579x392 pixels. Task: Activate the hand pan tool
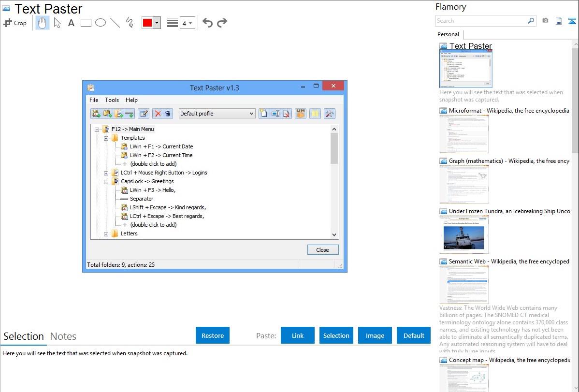[x=43, y=23]
